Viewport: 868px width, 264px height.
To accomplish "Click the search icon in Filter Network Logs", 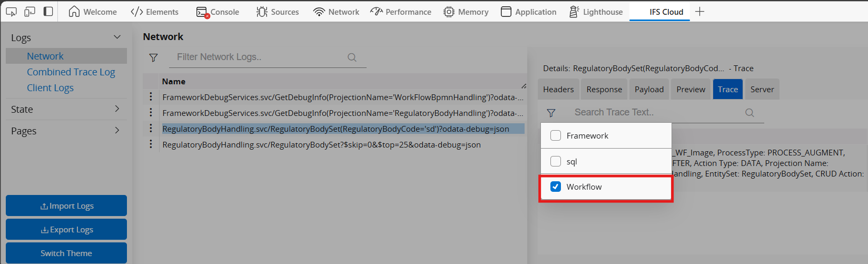I will (352, 57).
